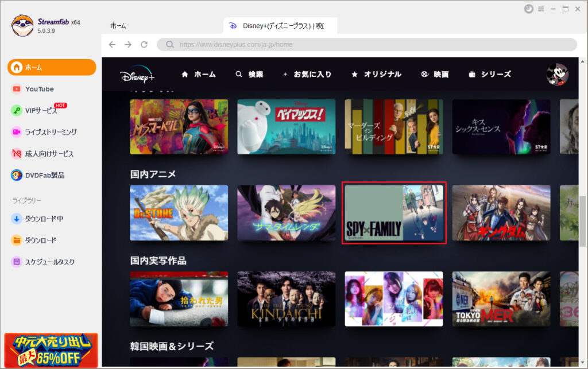This screenshot has height=369, width=588.
Task: Open the home icon in sidebar
Action: [17, 68]
